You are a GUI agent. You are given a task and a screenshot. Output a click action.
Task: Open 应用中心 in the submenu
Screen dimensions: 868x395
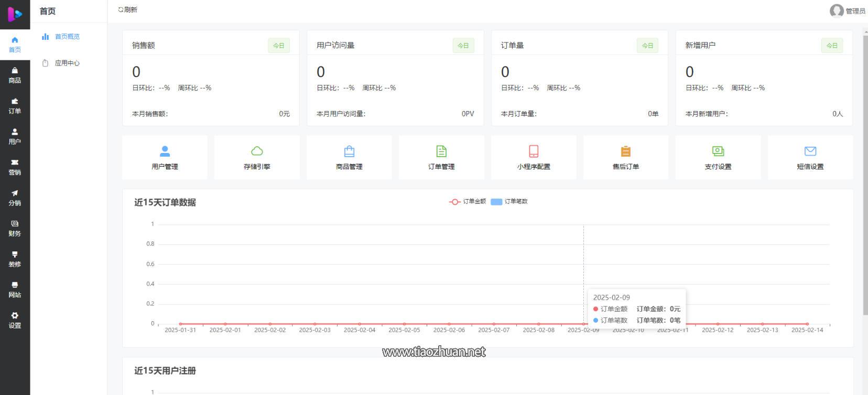point(67,63)
